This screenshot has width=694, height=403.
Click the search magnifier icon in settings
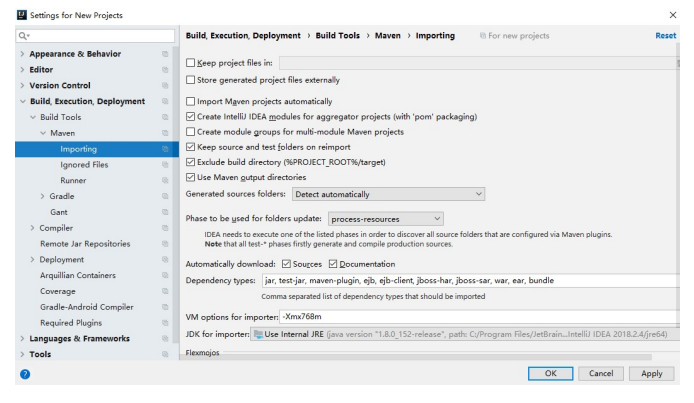[x=23, y=36]
